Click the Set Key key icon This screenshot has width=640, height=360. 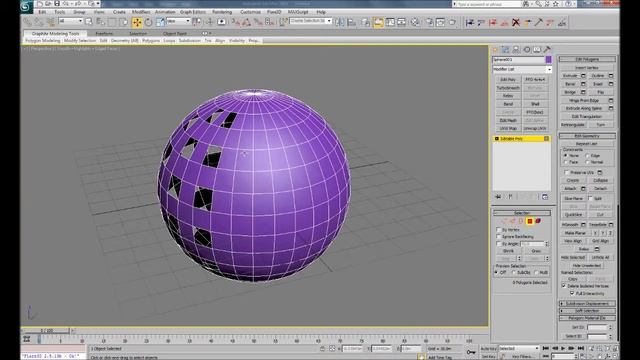tap(471, 352)
